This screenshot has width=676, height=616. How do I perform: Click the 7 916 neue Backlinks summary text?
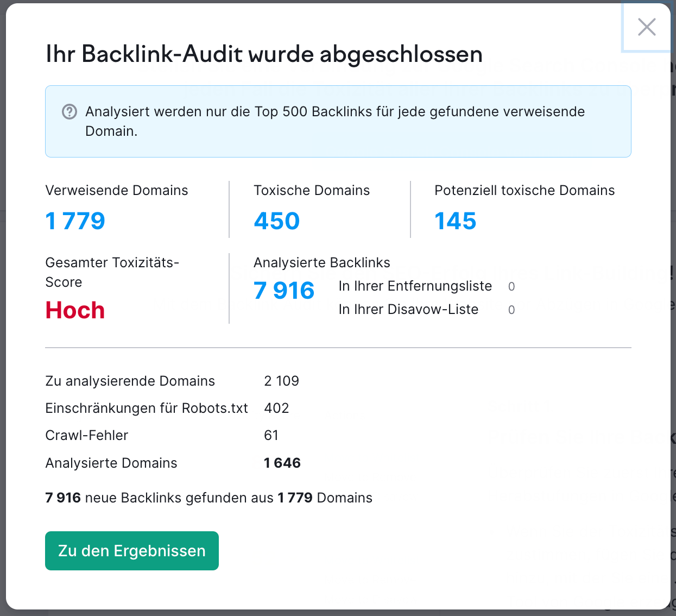63,498
